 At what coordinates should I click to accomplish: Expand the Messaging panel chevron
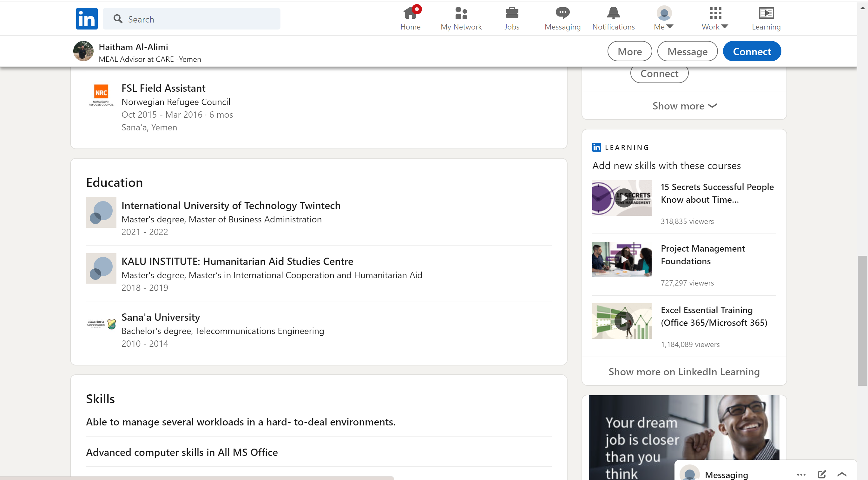tap(842, 474)
